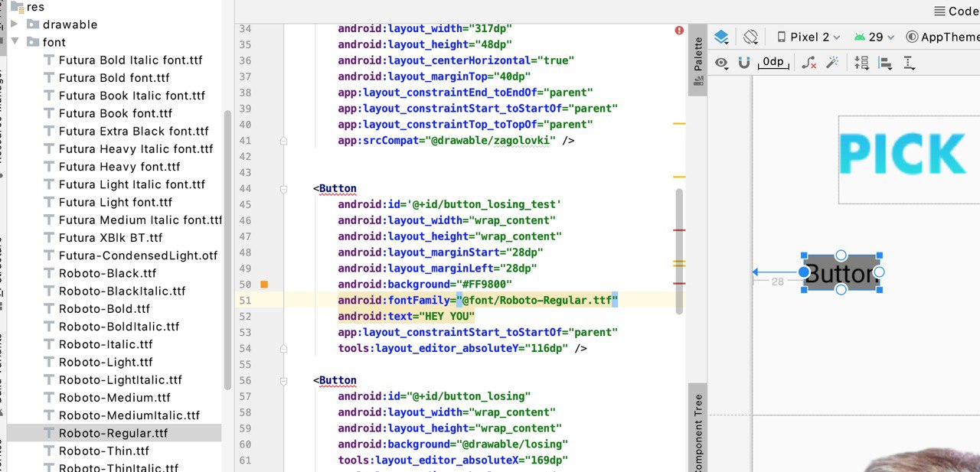Select Roboto-Light.ttf file
This screenshot has height=472, width=980.
click(106, 362)
